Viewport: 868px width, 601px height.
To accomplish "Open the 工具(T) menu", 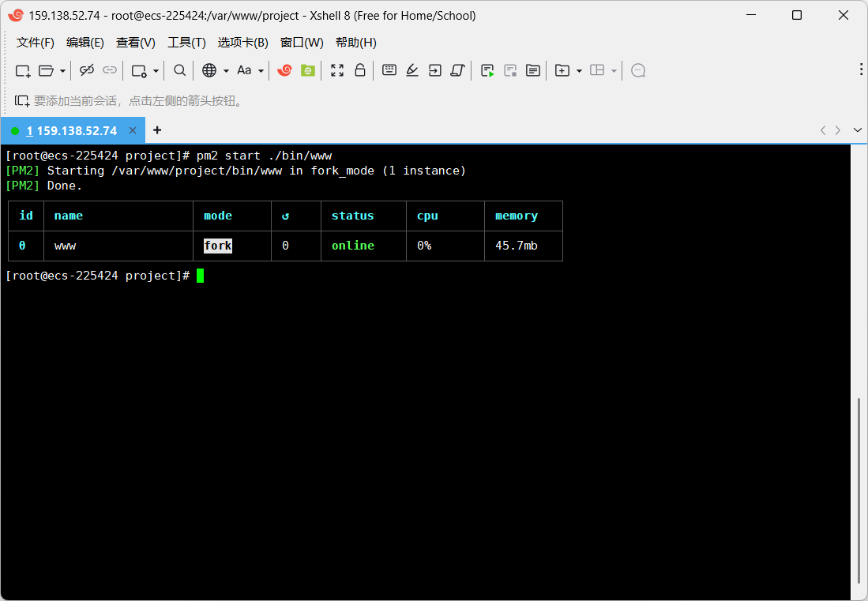I will click(x=186, y=43).
